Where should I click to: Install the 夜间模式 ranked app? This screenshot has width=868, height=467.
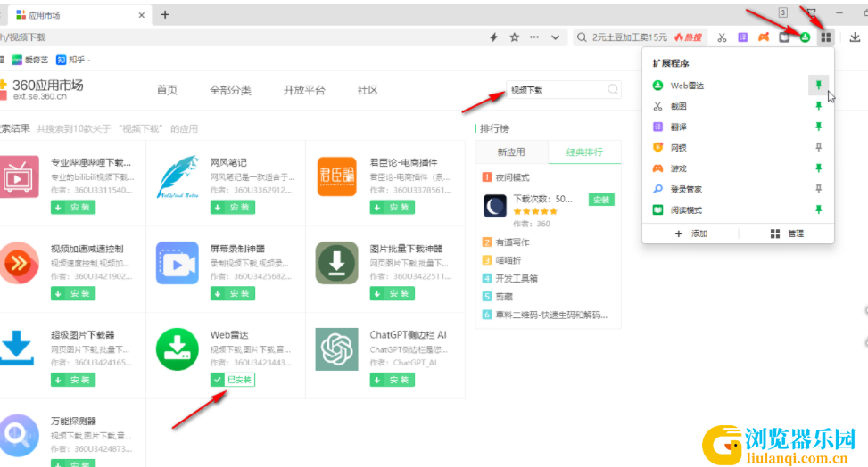pyautogui.click(x=601, y=200)
